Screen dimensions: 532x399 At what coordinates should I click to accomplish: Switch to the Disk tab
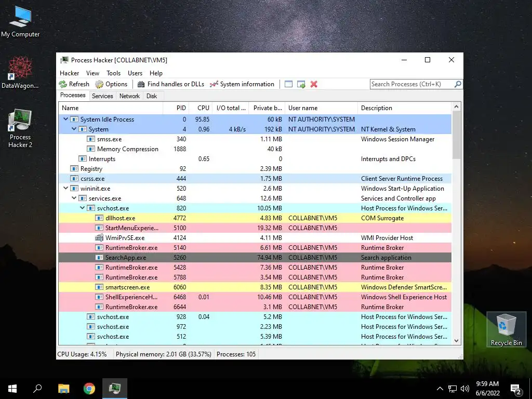152,96
